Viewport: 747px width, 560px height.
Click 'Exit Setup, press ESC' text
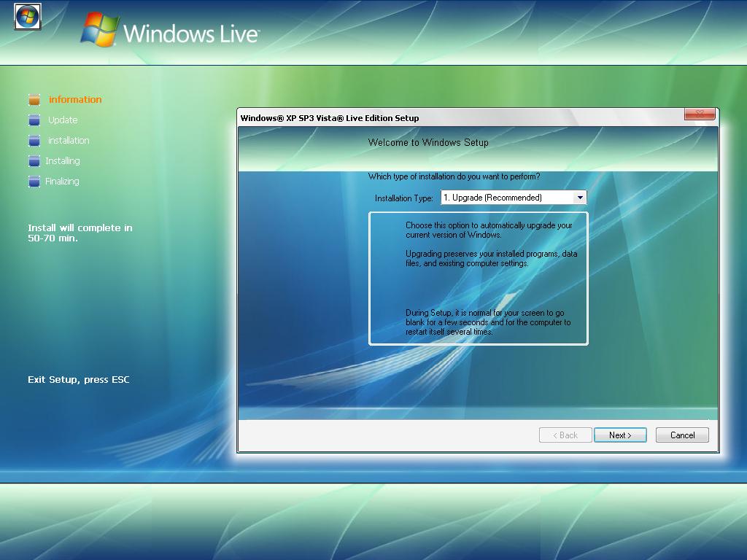[79, 379]
